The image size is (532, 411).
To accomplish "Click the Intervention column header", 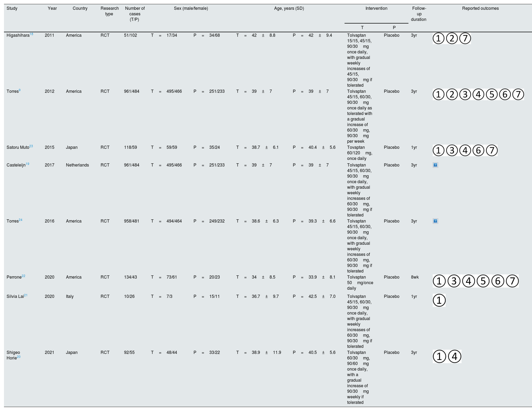I will click(376, 8).
